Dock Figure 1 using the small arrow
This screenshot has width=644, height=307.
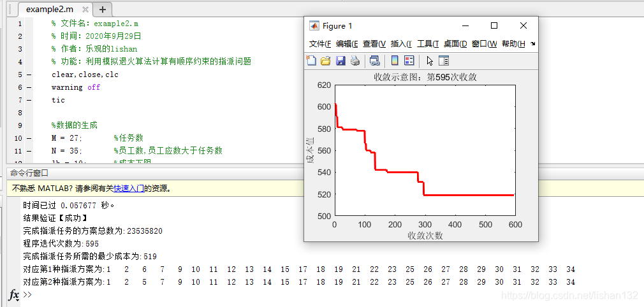click(x=532, y=44)
